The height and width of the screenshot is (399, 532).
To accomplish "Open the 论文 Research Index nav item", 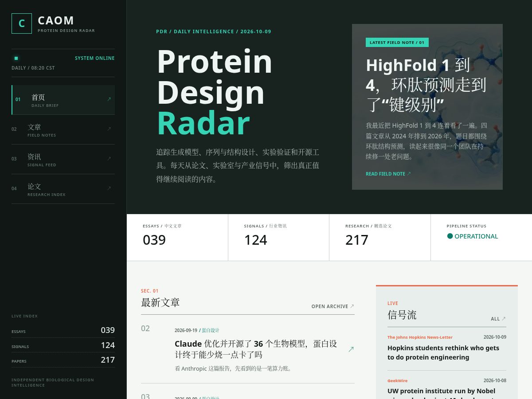I will [x=63, y=189].
